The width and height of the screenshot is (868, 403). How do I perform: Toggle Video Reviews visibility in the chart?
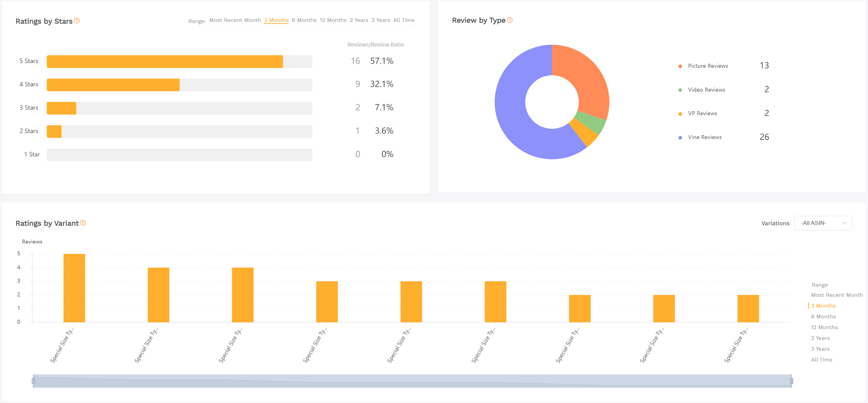pos(706,90)
